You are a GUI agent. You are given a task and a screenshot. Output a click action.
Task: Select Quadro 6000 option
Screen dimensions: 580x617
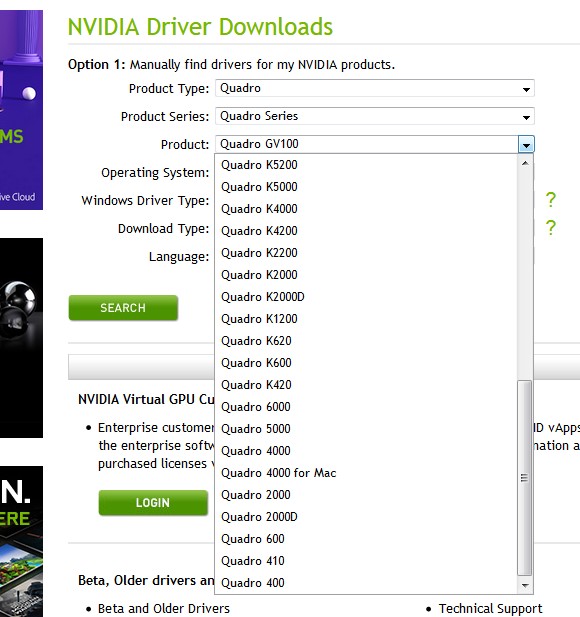pos(366,407)
